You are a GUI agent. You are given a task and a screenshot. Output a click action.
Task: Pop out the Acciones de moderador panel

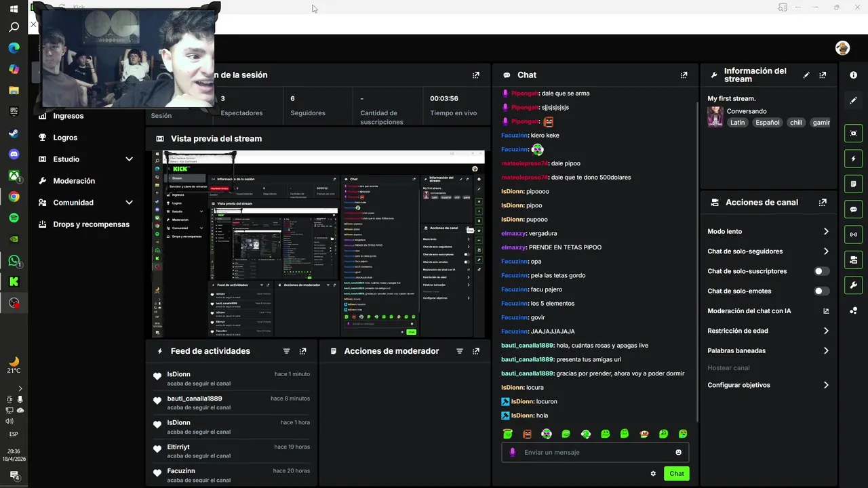tap(476, 351)
